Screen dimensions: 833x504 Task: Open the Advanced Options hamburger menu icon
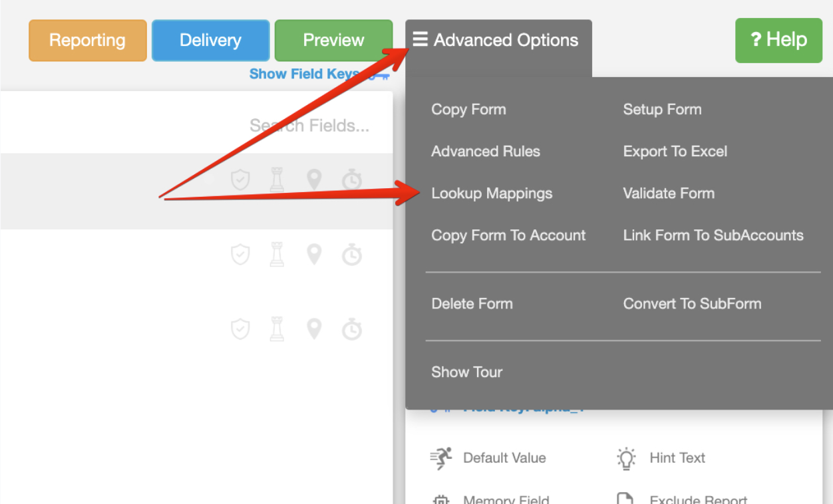(x=420, y=39)
